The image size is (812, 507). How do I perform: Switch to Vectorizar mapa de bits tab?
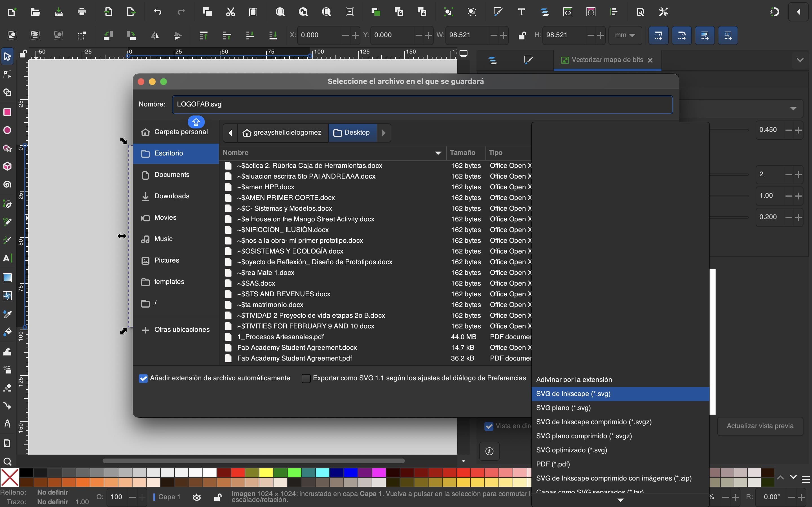click(x=607, y=60)
